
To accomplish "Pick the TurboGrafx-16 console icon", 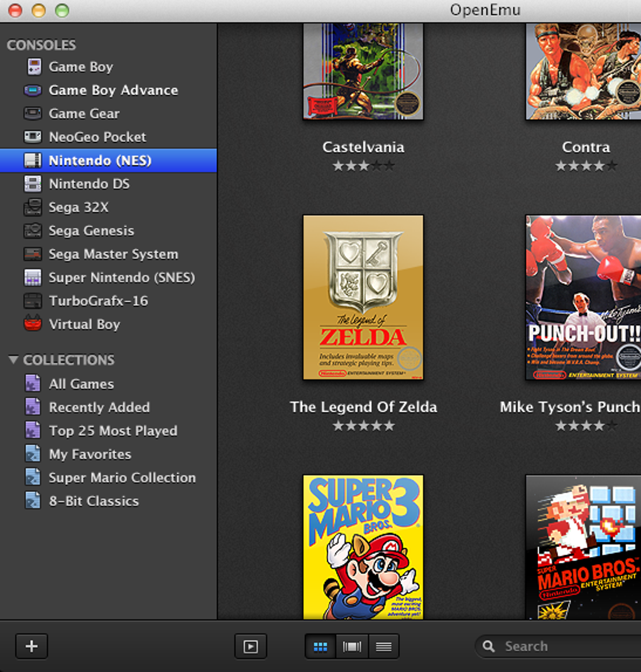I will [33, 300].
